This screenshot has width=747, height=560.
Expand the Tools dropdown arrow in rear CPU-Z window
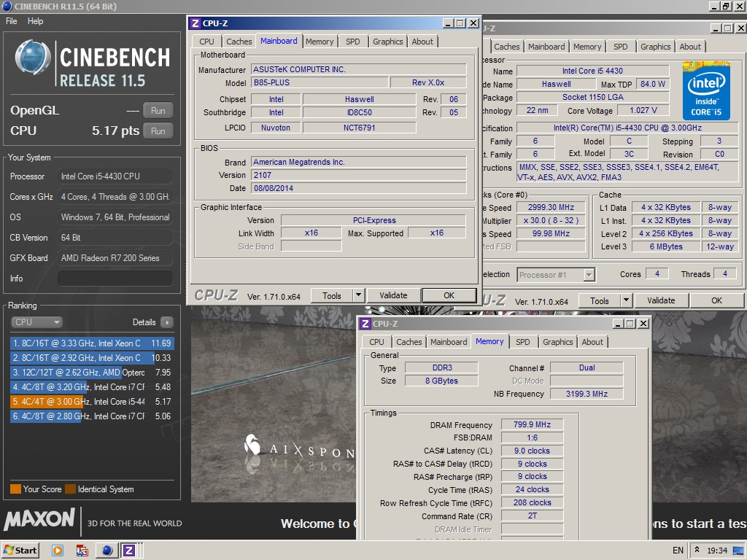coord(627,300)
